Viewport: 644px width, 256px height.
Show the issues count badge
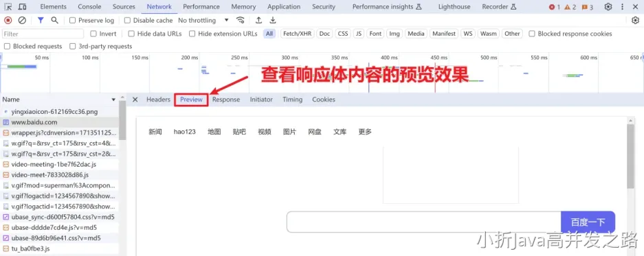click(x=588, y=7)
